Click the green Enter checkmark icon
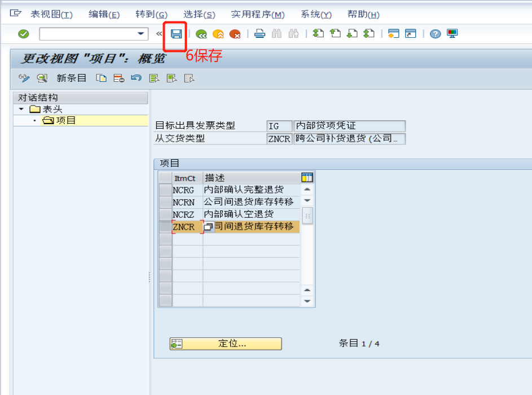 (23, 34)
